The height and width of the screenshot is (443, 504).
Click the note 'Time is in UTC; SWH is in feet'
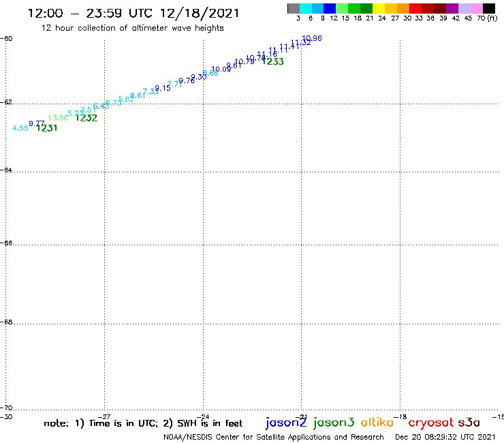[x=143, y=423]
